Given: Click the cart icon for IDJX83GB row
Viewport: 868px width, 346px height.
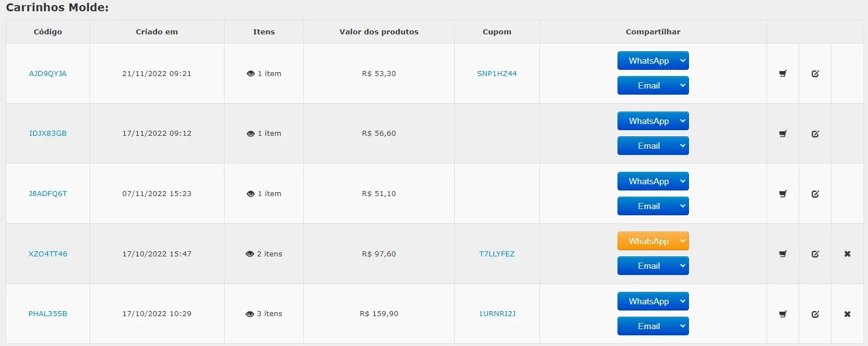Looking at the screenshot, I should (x=782, y=134).
